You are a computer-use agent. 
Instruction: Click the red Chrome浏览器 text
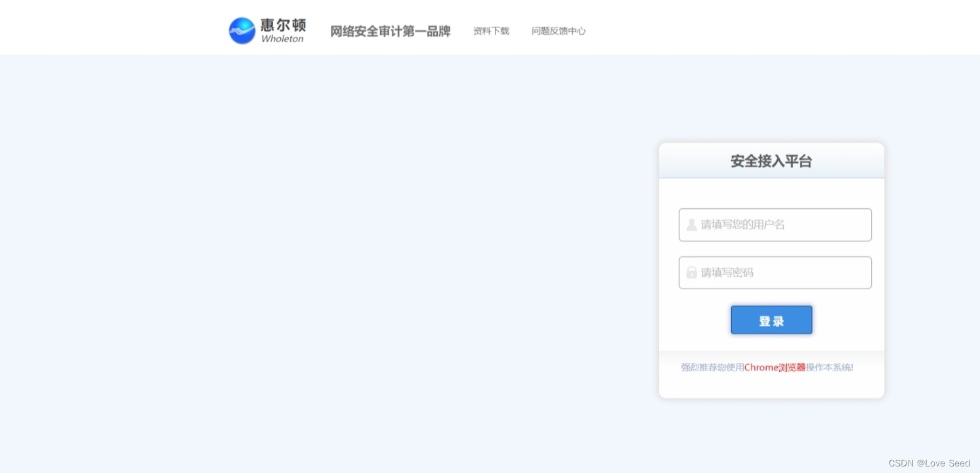point(775,367)
